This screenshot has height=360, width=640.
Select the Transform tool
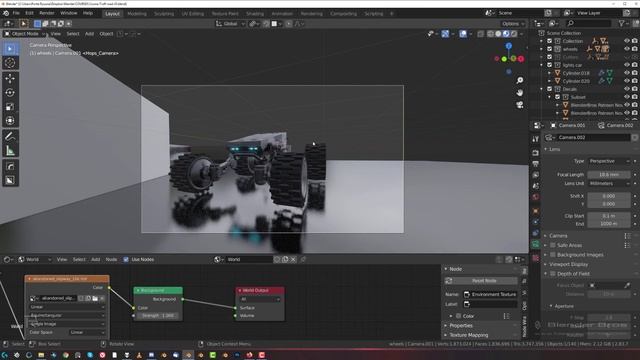pos(10,120)
